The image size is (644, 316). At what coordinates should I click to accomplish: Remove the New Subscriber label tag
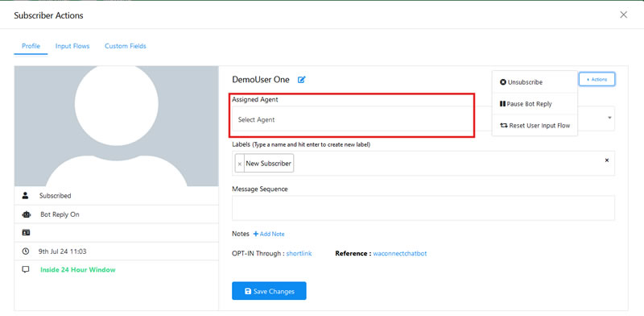pos(240,164)
